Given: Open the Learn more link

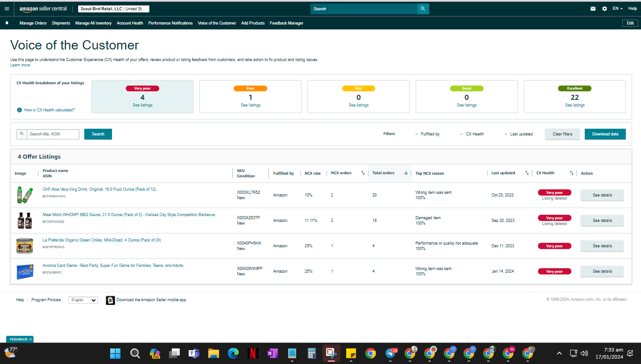Looking at the screenshot, I should click(20, 65).
